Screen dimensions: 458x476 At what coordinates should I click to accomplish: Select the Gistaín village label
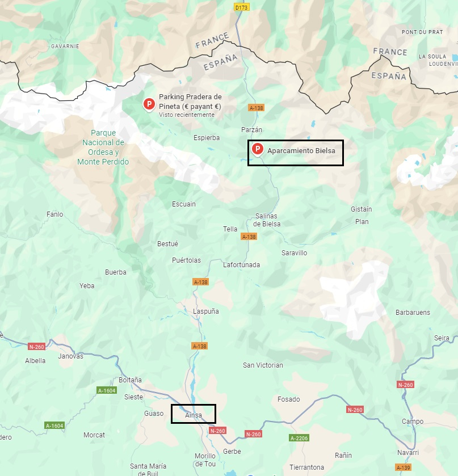(361, 209)
